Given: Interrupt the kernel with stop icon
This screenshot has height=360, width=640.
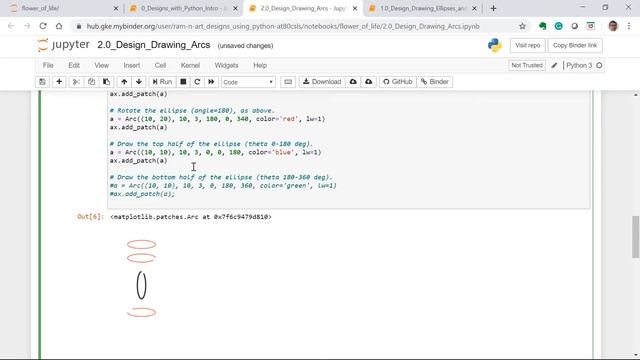Looking at the screenshot, I should coord(183,82).
